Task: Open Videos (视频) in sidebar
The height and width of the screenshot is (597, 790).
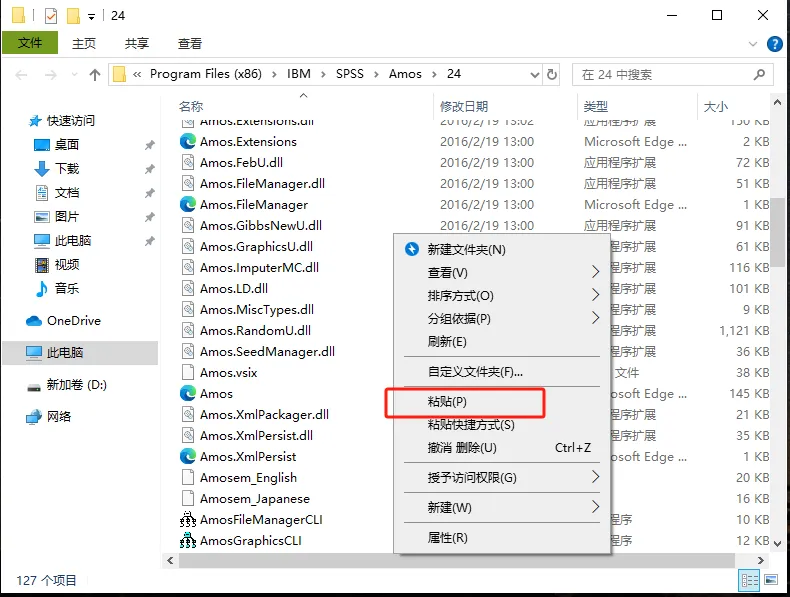Action: (x=67, y=264)
